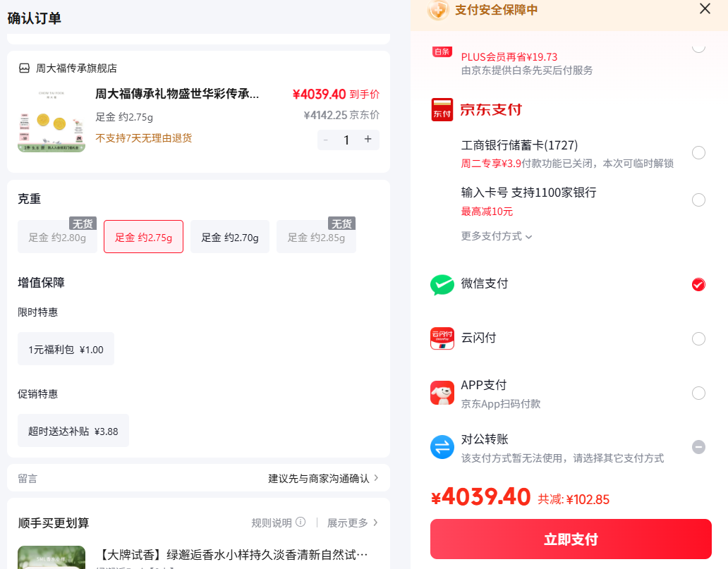This screenshot has height=569, width=728.
Task: Click the ¥4142.25 京东价 price
Action: 341,115
